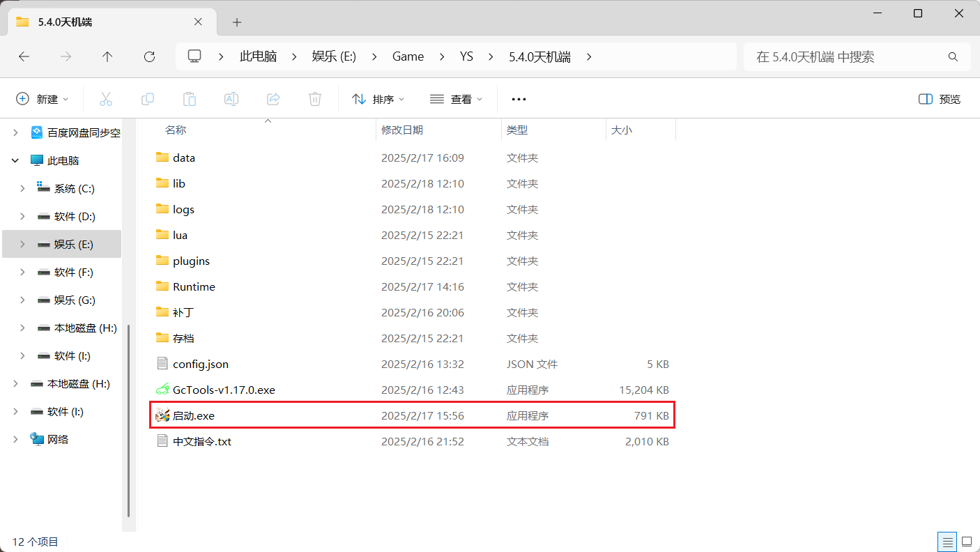This screenshot has width=980, height=552.
Task: Click the PC monitor icon in address bar
Action: pos(195,56)
